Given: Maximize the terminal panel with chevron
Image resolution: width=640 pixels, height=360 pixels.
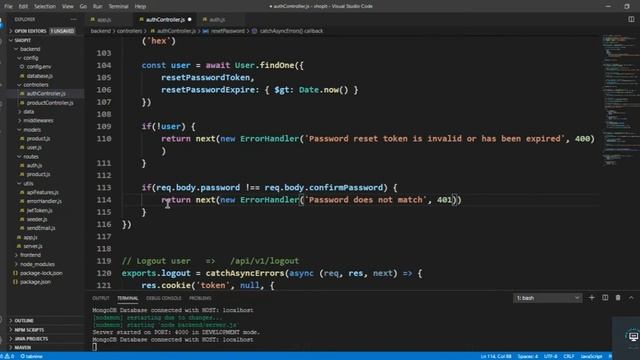Looking at the screenshot, I should 631,298.
